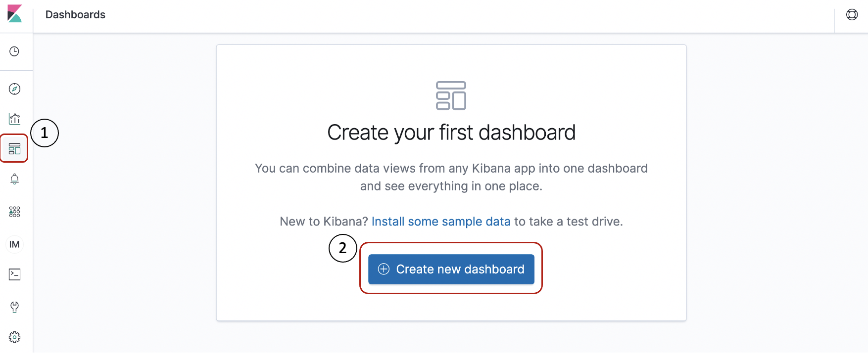
Task: Open the help lifebuoy icon
Action: (852, 15)
